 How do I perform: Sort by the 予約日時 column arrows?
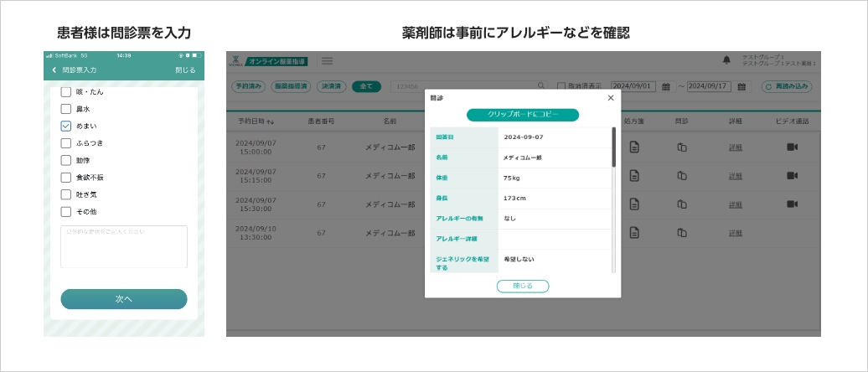pos(270,121)
